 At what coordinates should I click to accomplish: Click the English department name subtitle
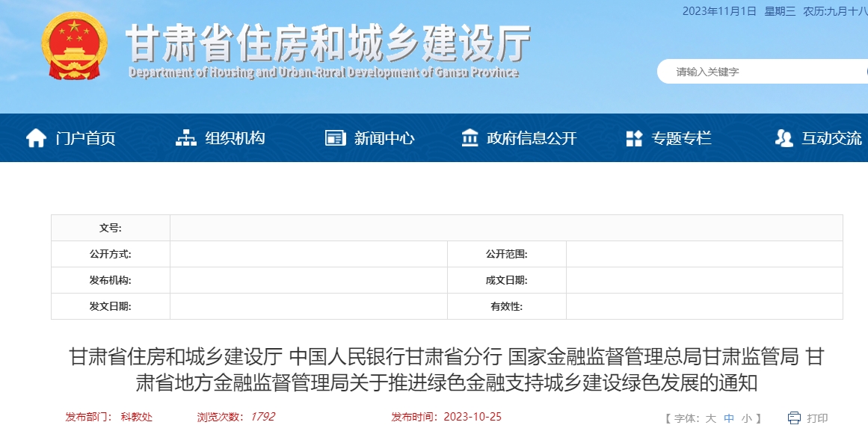click(323, 72)
